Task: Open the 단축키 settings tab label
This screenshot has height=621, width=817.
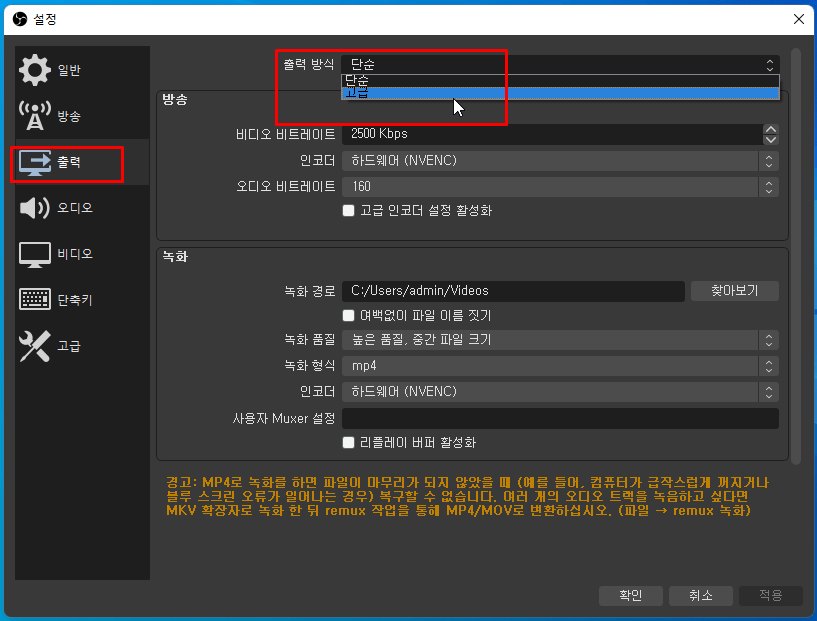Action: coord(75,300)
